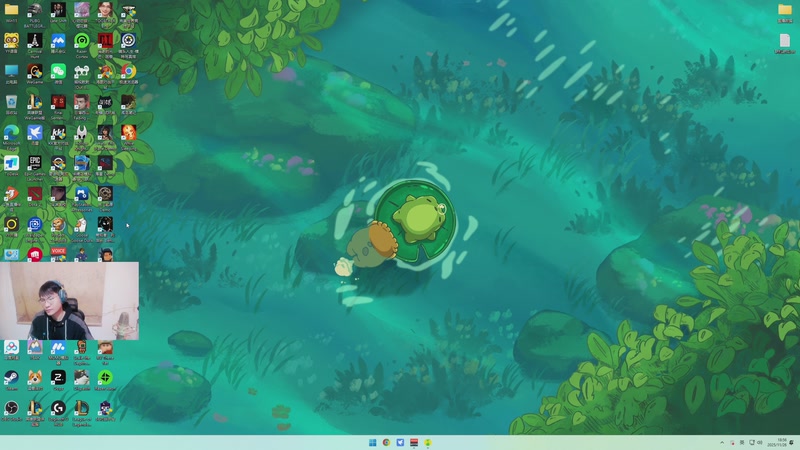The width and height of the screenshot is (800, 450).
Task: Open the red fist logo shortcut
Action: point(35,254)
